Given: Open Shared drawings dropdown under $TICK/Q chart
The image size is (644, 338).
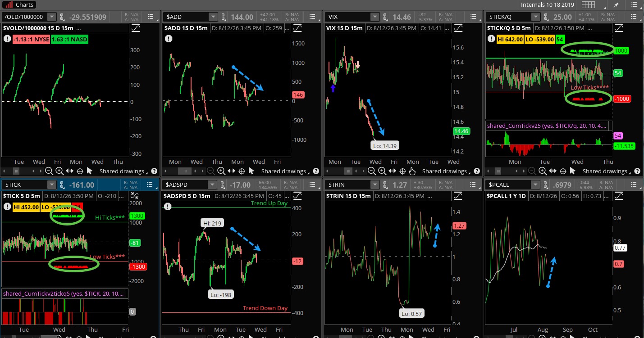Looking at the screenshot, I should click(x=607, y=171).
